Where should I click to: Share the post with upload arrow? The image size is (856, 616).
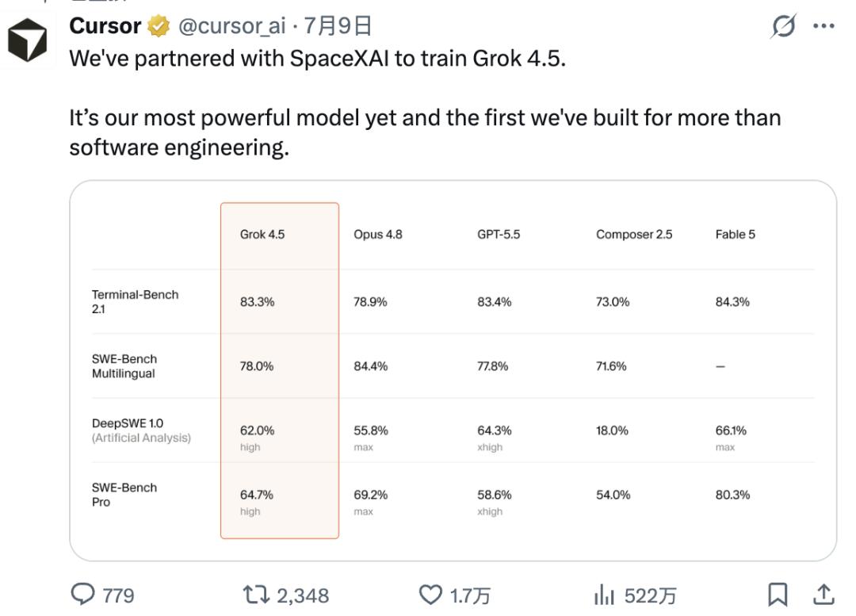point(824,594)
